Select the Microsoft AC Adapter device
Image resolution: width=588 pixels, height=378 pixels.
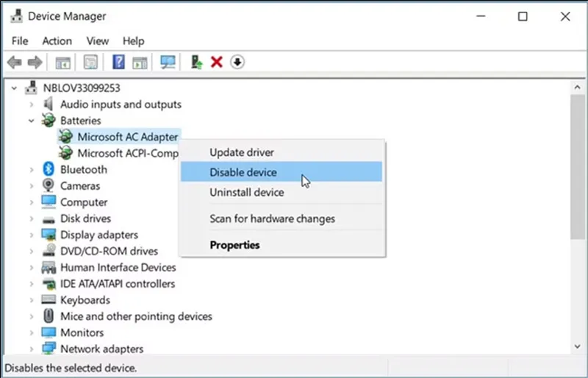coord(128,137)
